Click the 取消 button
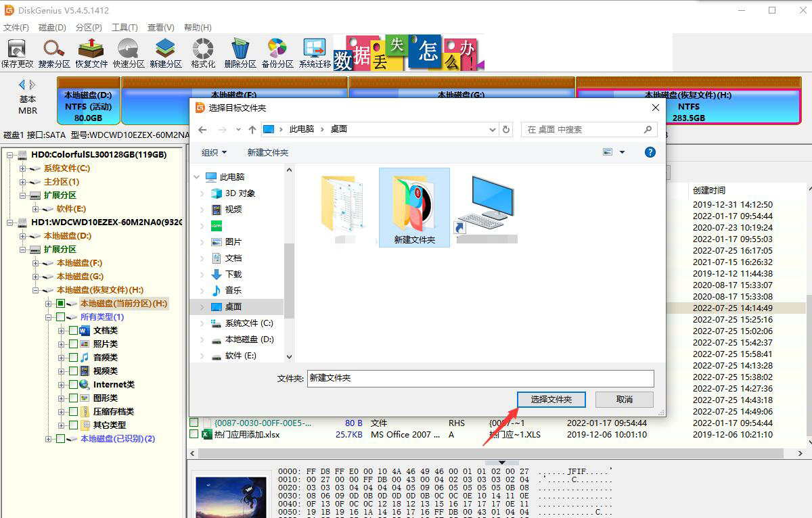 click(x=623, y=400)
